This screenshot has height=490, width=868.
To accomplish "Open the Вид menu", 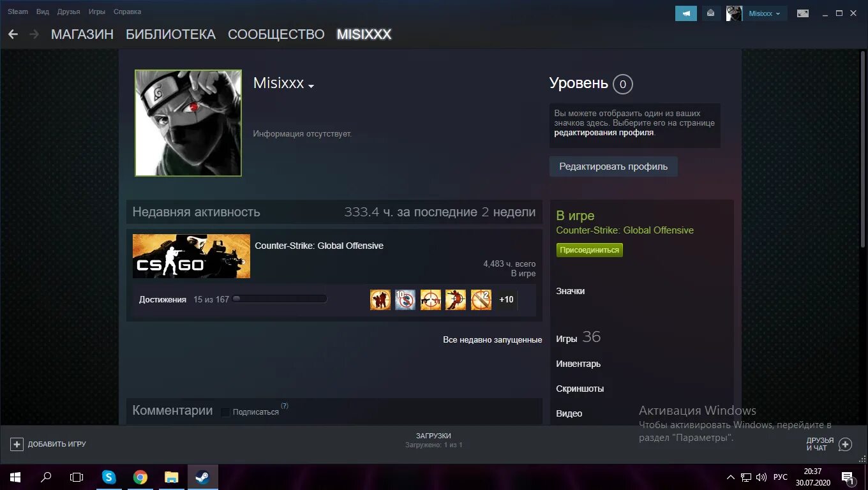I will coord(43,11).
